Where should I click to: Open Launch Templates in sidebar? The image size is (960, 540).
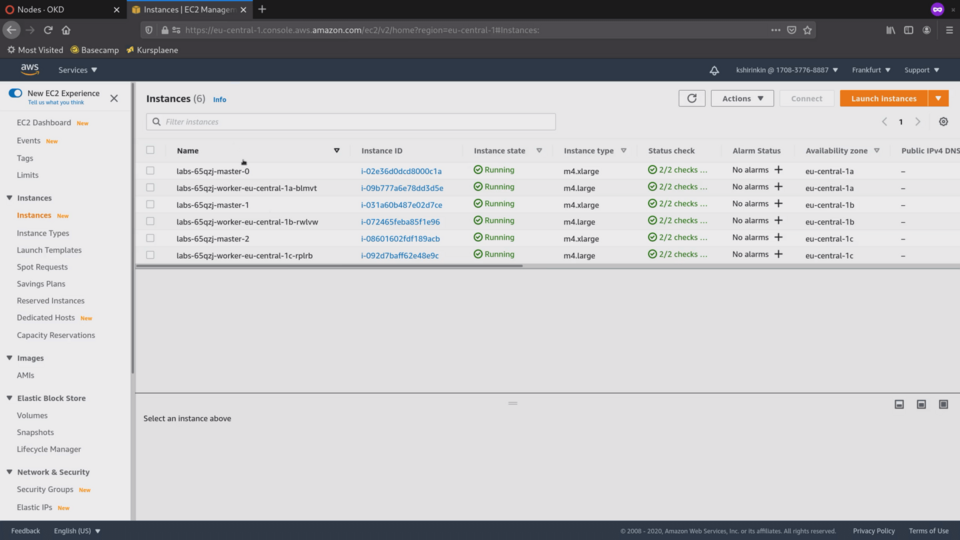(49, 250)
